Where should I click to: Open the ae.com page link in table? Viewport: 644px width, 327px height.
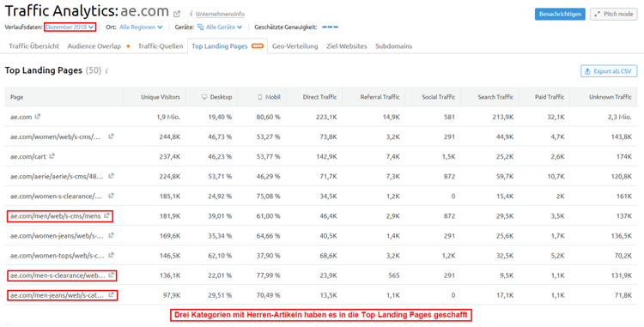tap(21, 117)
